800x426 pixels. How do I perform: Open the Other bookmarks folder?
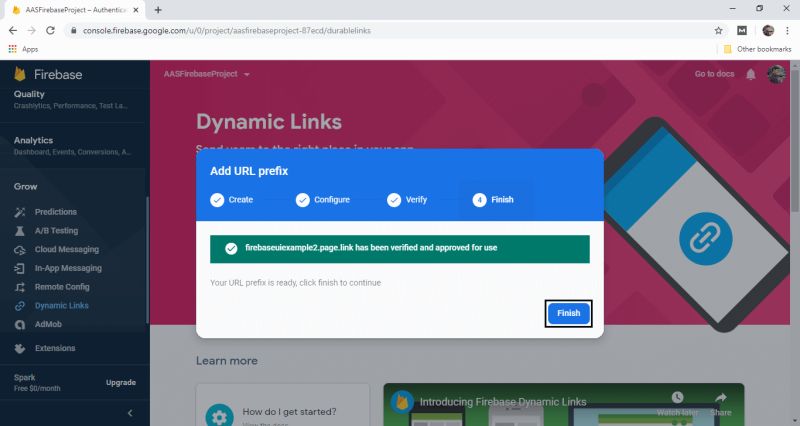tap(758, 49)
